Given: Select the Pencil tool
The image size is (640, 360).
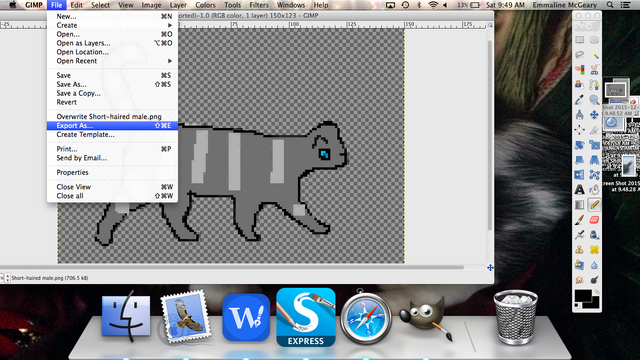Looking at the screenshot, I should tap(594, 204).
